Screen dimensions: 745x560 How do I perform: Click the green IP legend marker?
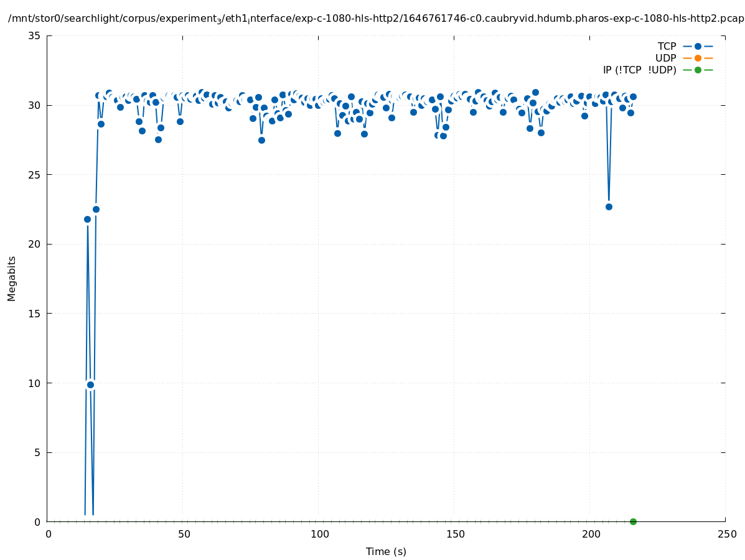pos(698,70)
